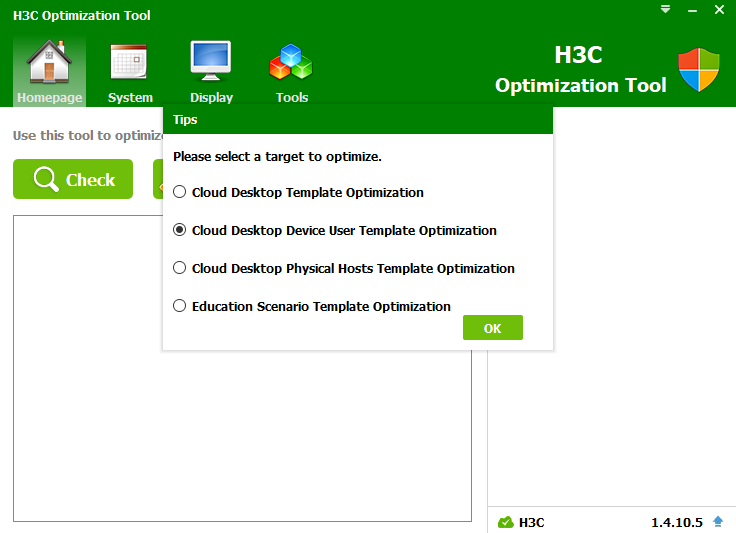Open the Display settings tab

pos(211,71)
